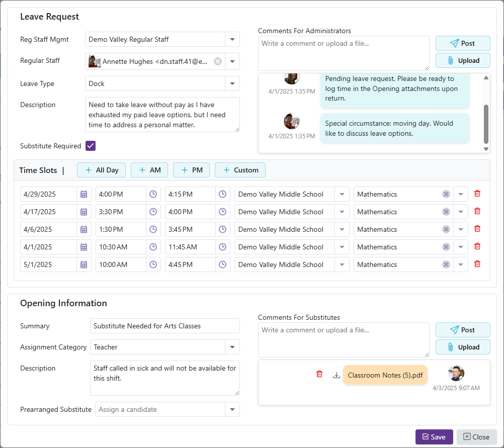This screenshot has height=448, width=504.
Task: Clear the selected Annette Hughes staff member
Action: [217, 61]
